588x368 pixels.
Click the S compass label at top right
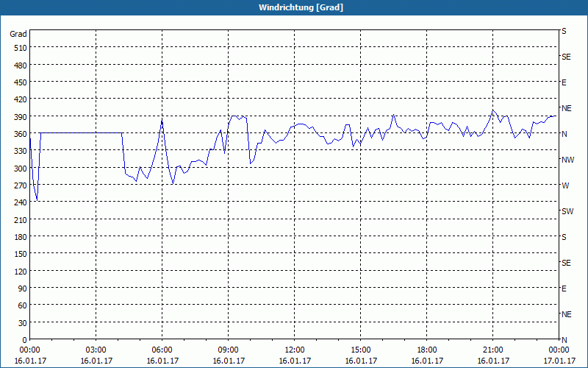coord(564,31)
